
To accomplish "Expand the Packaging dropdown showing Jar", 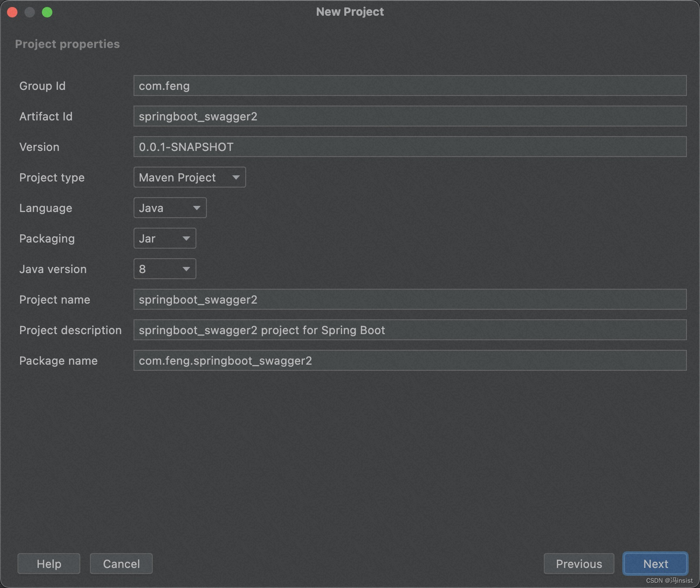I will (x=165, y=238).
